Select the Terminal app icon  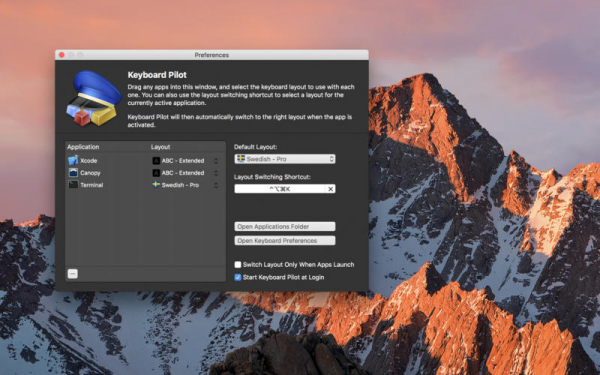point(73,185)
